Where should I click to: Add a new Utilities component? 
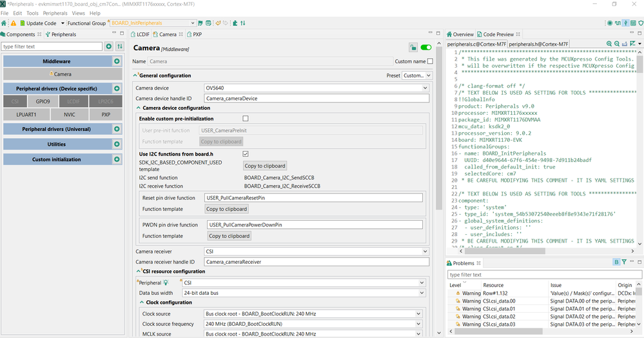pyautogui.click(x=117, y=144)
